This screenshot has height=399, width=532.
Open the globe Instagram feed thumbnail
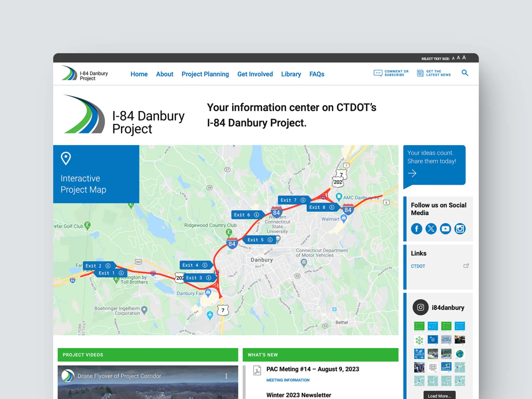460,354
